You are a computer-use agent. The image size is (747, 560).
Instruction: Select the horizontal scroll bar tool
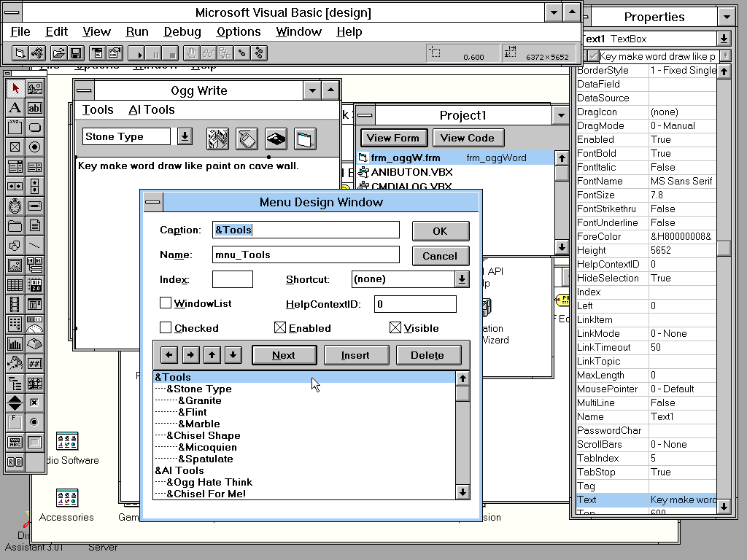click(x=15, y=186)
